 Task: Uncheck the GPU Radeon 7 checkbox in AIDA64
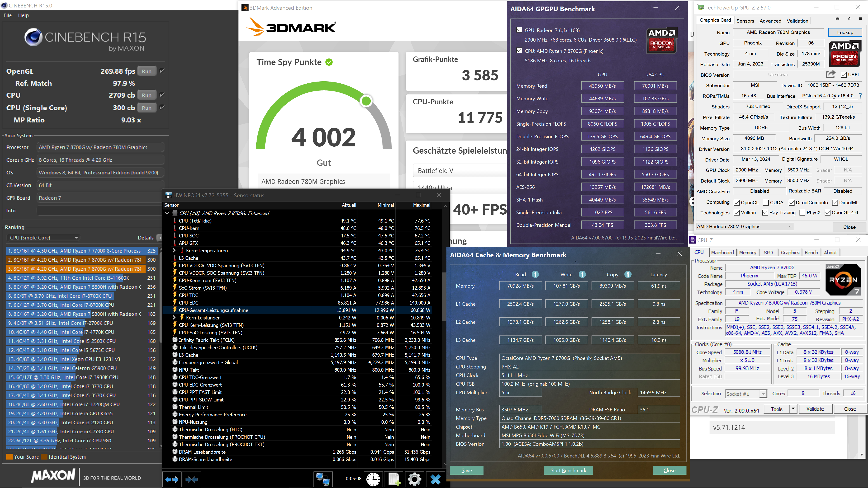click(x=519, y=30)
